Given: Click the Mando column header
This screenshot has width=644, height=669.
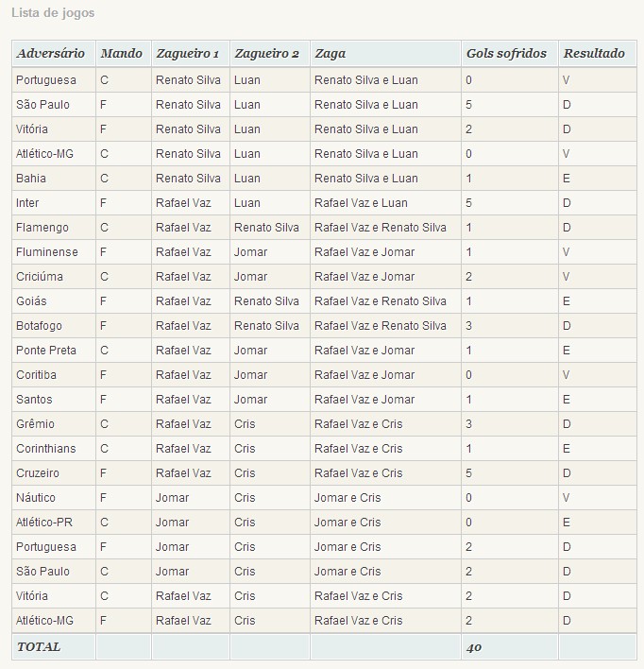Looking at the screenshot, I should 122,54.
